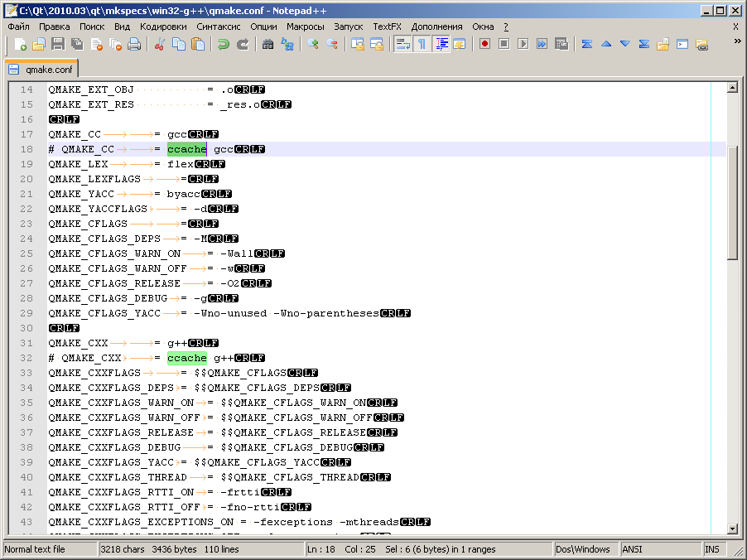Viewport: 747px width, 560px height.
Task: Toggle show all characters
Action: click(x=420, y=44)
